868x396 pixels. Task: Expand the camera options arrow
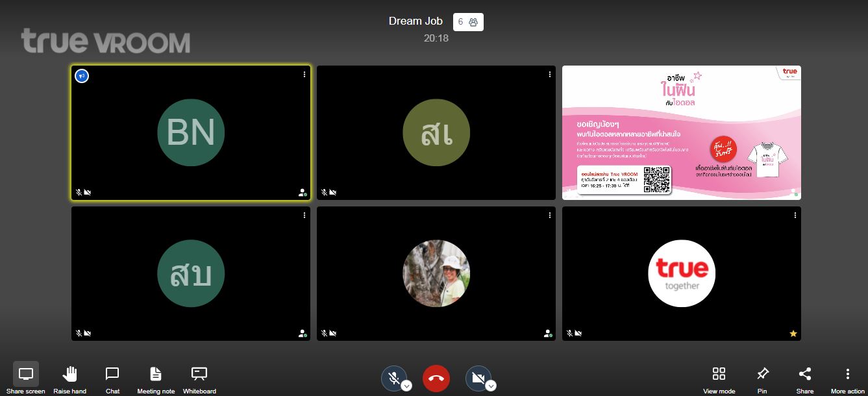point(491,386)
